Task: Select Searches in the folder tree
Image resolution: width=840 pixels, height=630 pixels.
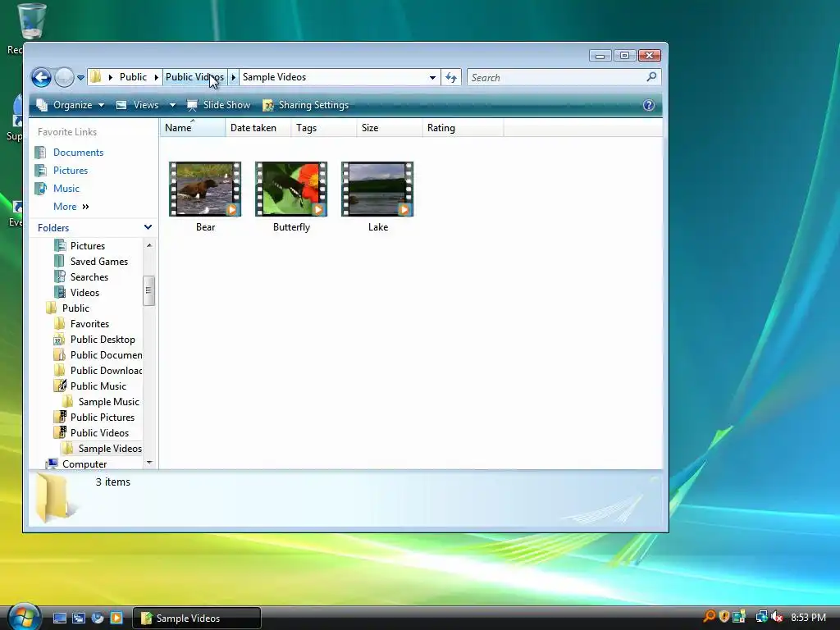Action: coord(89,277)
